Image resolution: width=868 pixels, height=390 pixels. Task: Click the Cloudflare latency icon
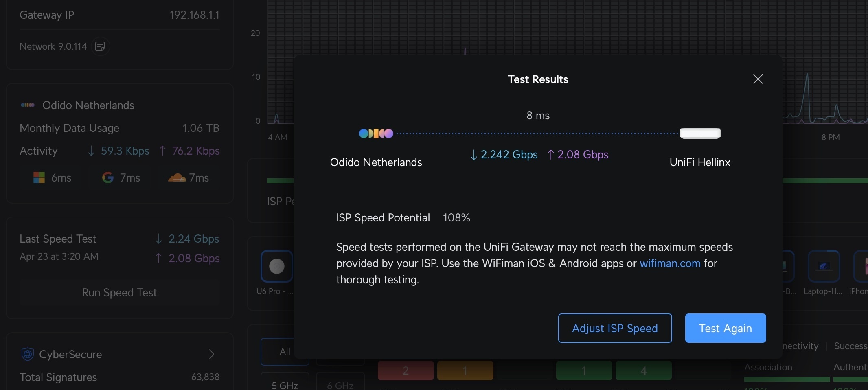177,177
